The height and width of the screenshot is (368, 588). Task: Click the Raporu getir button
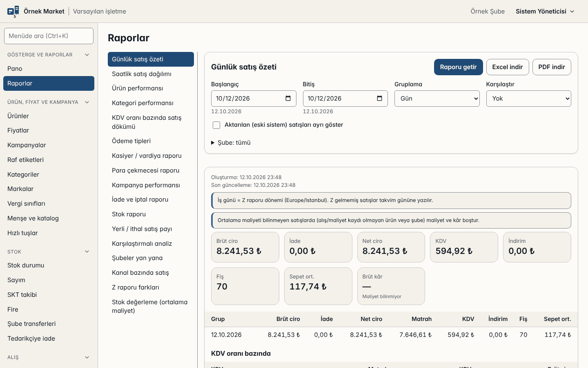click(458, 67)
